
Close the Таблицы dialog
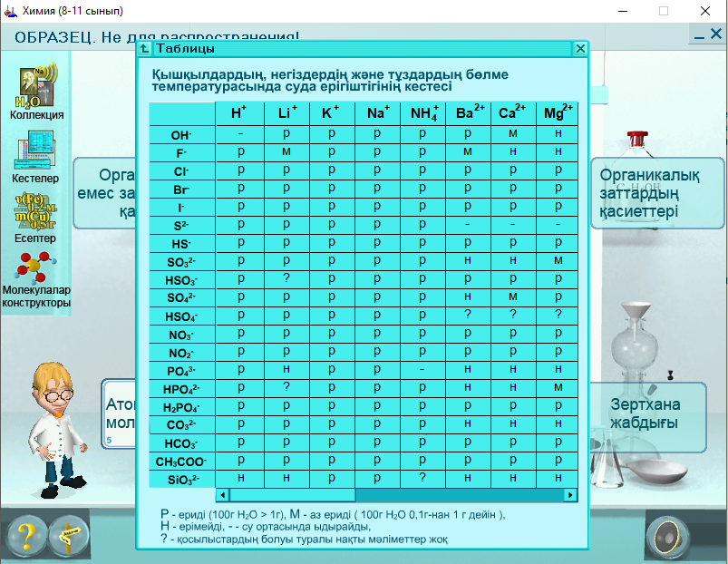[x=580, y=48]
